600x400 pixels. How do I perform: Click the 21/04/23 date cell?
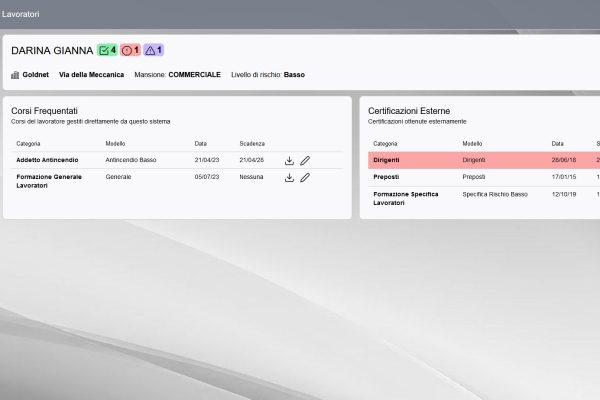(x=207, y=160)
